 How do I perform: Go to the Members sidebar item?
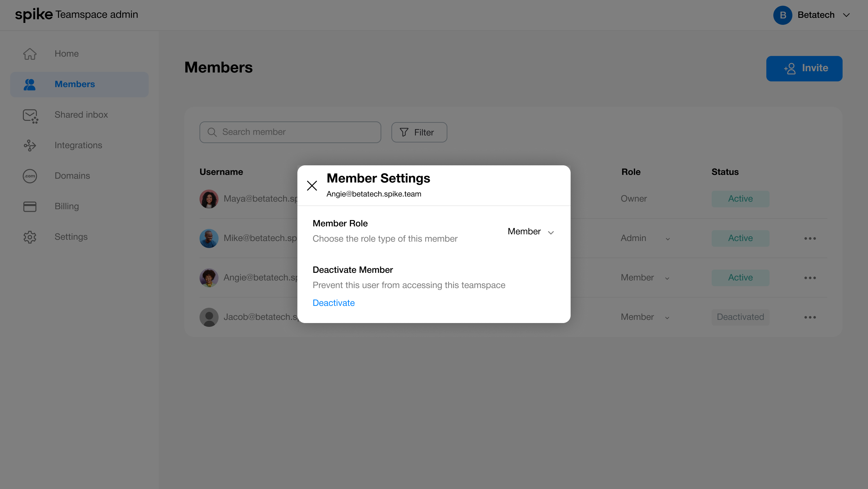point(74,84)
